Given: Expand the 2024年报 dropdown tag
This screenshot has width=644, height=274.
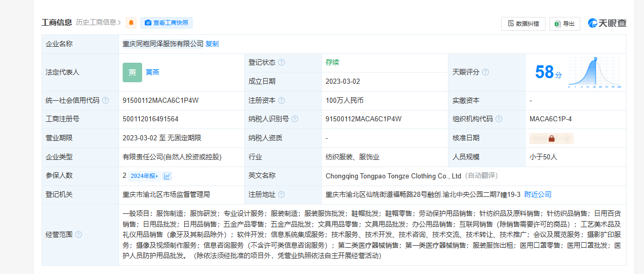Looking at the screenshot, I should [x=144, y=176].
